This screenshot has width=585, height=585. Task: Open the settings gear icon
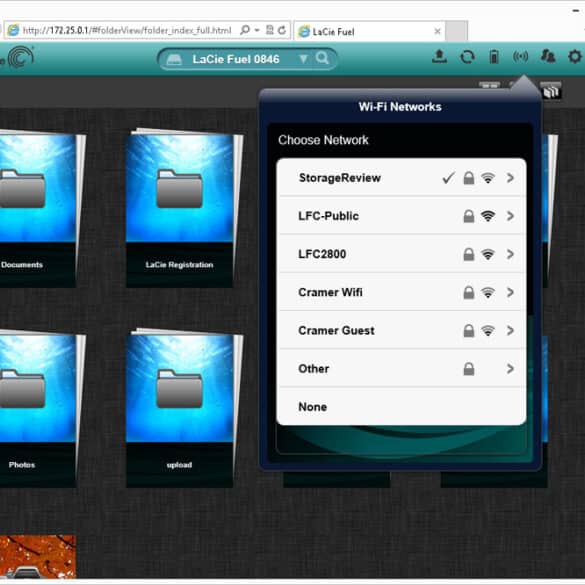[x=575, y=57]
